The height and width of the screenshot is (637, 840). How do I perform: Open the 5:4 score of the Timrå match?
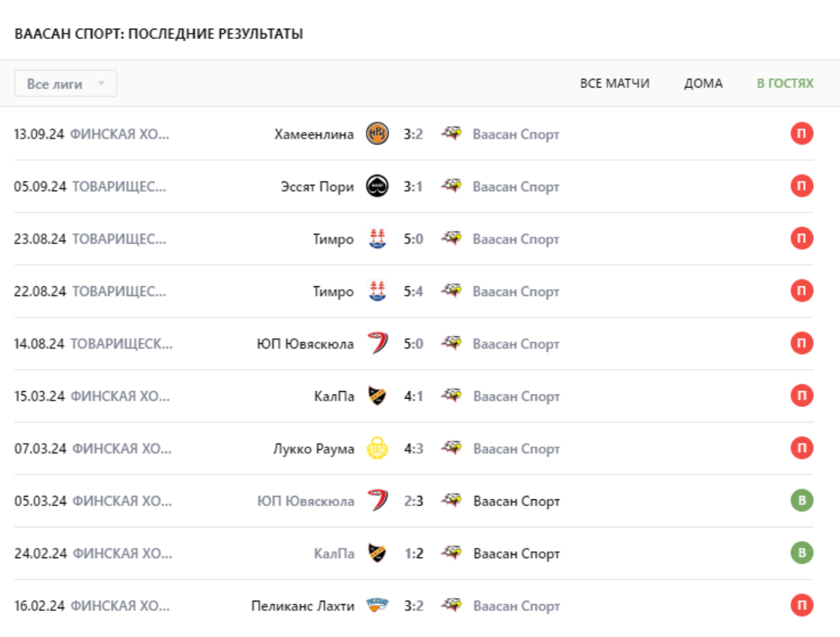pos(413,291)
